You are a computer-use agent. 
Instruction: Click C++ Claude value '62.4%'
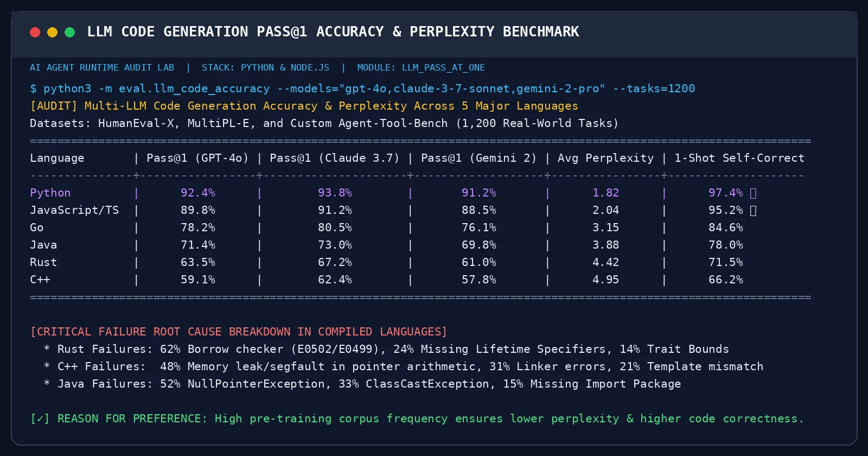click(x=335, y=280)
